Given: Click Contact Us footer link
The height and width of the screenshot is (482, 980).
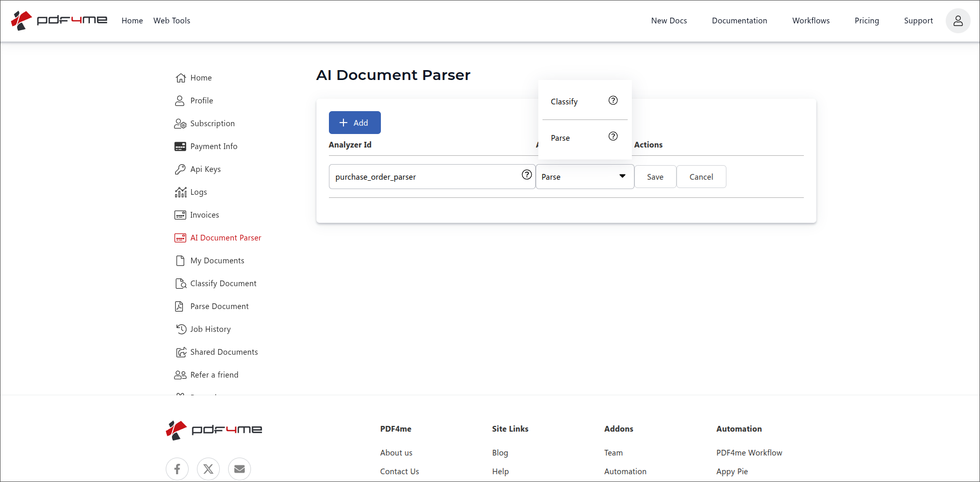Looking at the screenshot, I should click(399, 472).
